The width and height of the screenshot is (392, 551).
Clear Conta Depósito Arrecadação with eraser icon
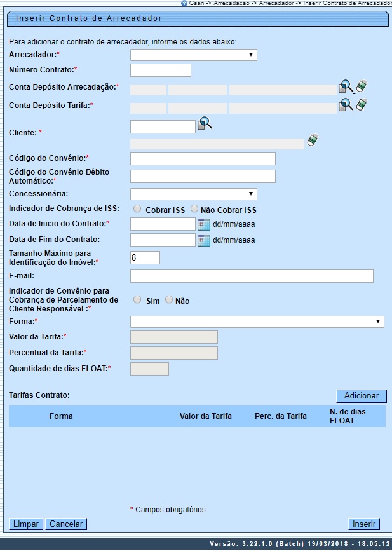tap(362, 86)
